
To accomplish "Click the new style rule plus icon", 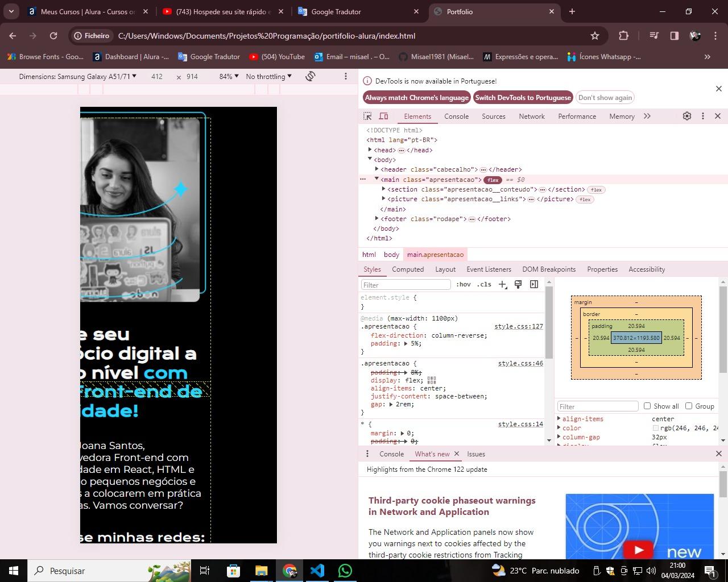I will pyautogui.click(x=503, y=285).
